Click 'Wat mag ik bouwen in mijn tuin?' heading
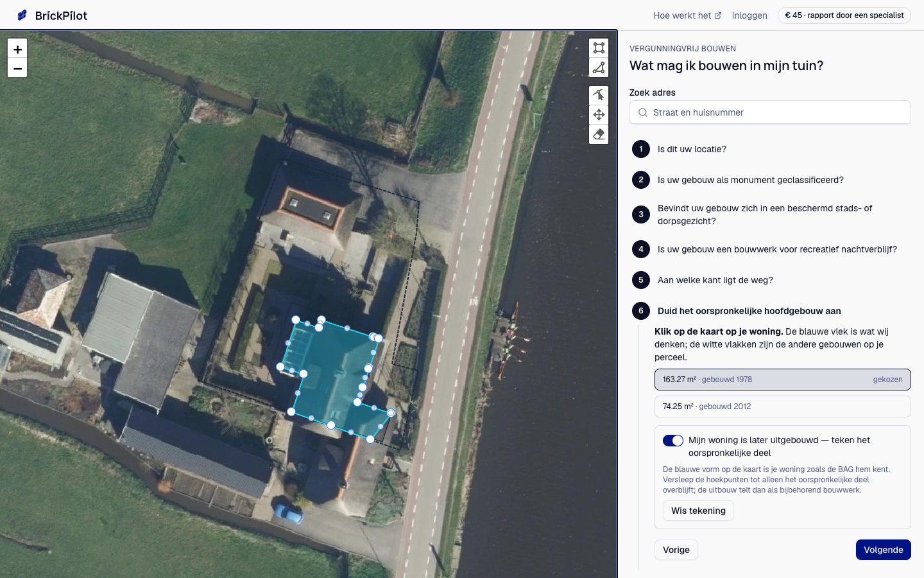The width and height of the screenshot is (924, 578). [726, 66]
